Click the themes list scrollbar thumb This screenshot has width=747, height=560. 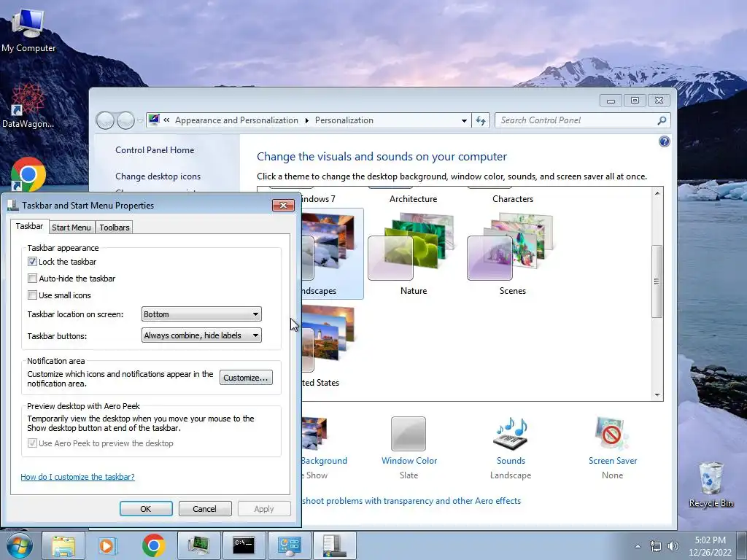coord(657,281)
